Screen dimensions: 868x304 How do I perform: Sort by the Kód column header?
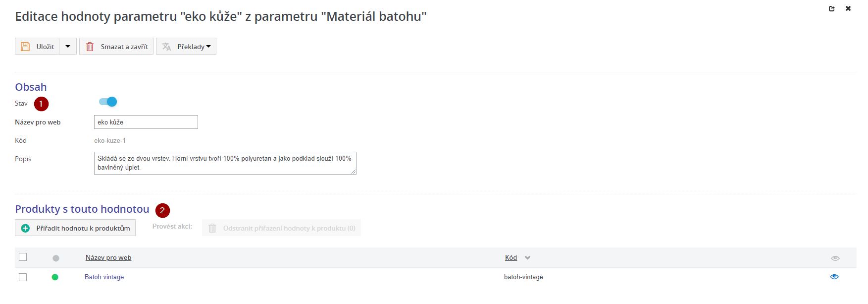[x=511, y=257]
